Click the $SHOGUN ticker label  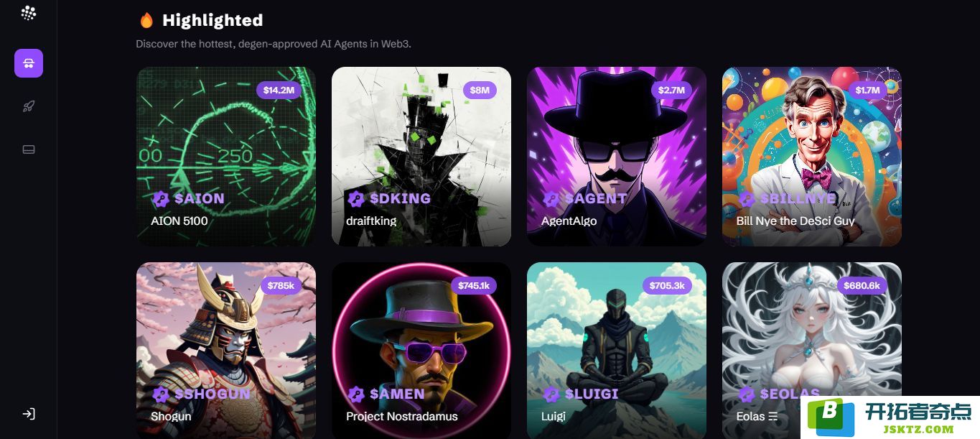click(x=213, y=394)
